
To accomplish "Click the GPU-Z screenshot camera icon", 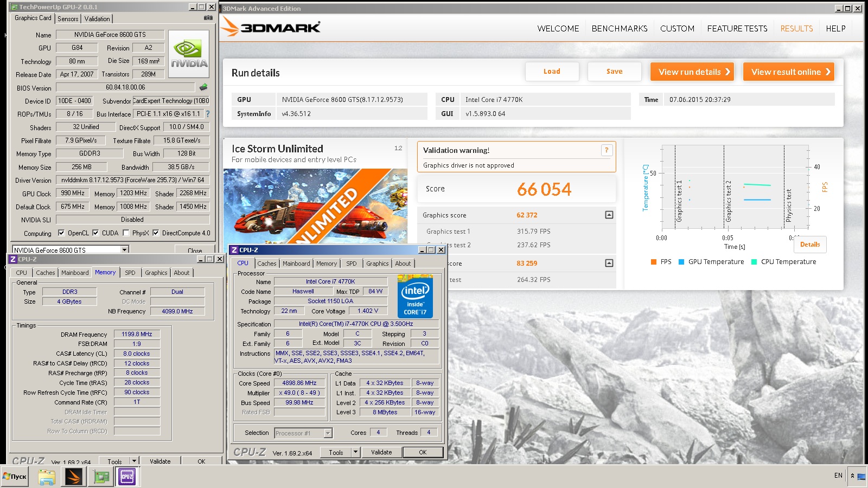I will click(x=208, y=18).
